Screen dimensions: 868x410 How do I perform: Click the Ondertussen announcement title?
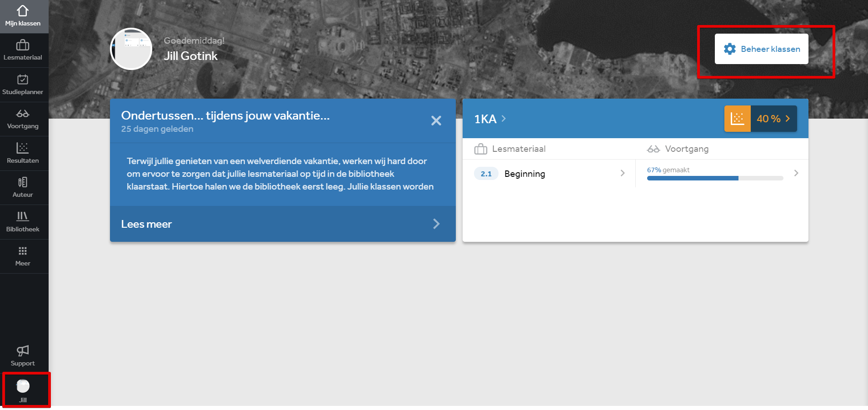pyautogui.click(x=225, y=115)
